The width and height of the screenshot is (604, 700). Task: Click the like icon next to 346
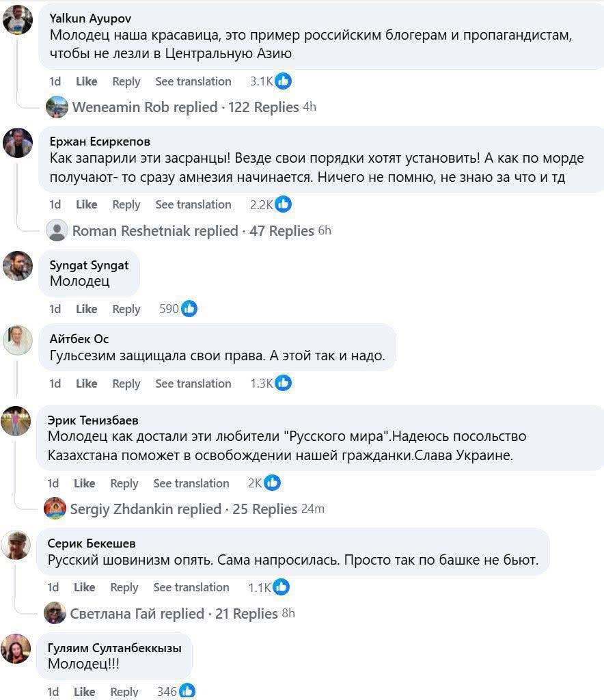coord(187,691)
